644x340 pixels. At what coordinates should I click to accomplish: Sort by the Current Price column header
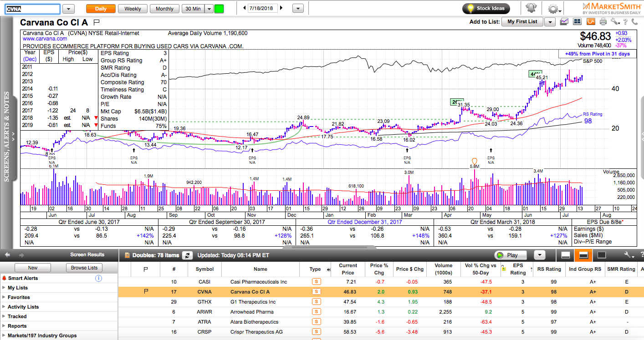click(x=348, y=269)
